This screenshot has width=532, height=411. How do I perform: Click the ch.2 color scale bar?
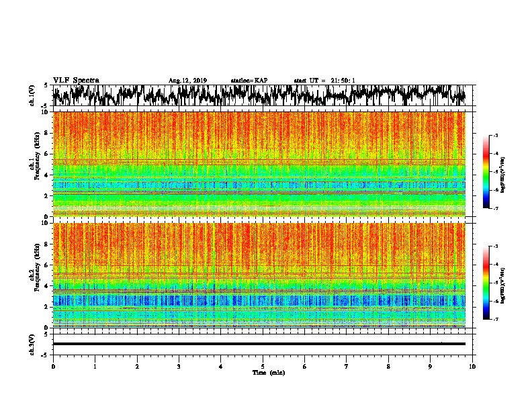pyautogui.click(x=486, y=283)
